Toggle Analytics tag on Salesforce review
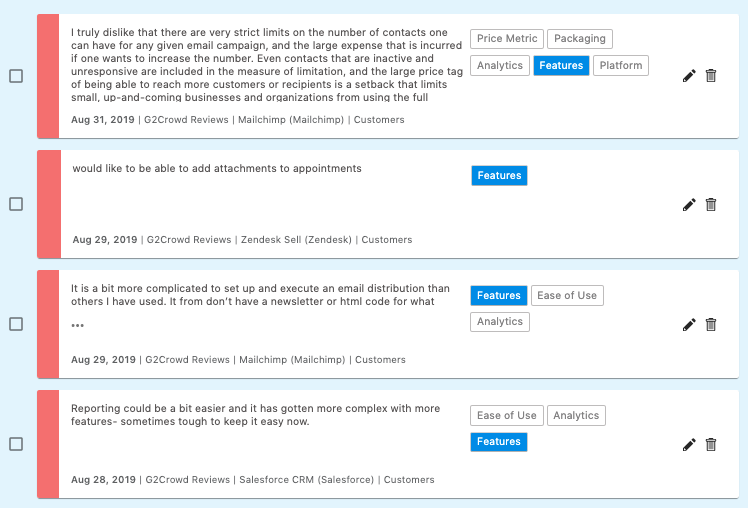This screenshot has width=748, height=508. 576,416
